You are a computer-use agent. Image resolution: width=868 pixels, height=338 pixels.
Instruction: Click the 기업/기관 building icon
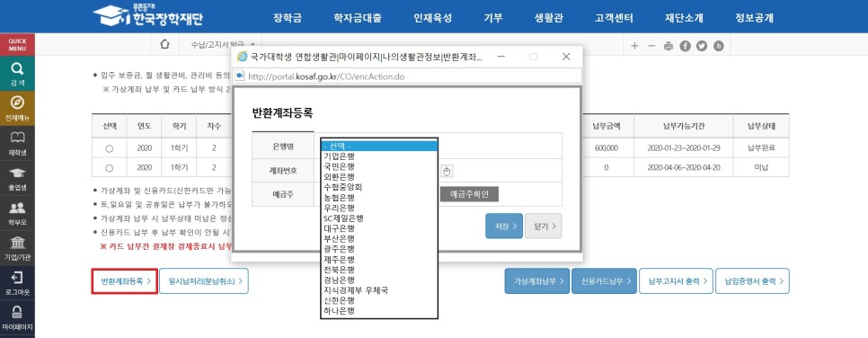pyautogui.click(x=17, y=243)
